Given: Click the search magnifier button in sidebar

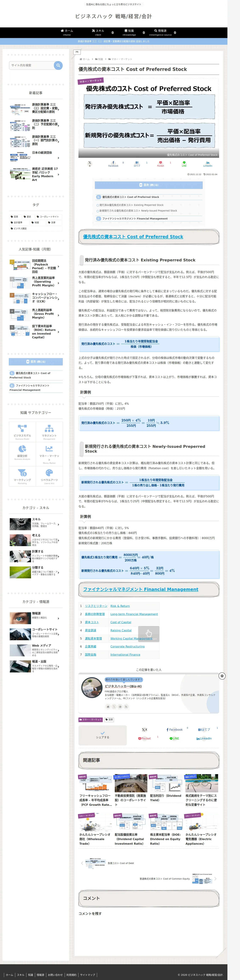Looking at the screenshot, I should pos(58,65).
